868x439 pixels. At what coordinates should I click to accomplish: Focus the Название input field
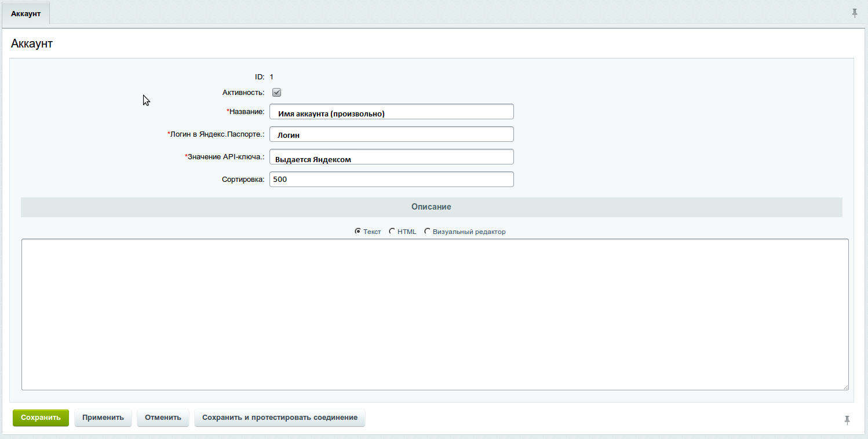(391, 111)
